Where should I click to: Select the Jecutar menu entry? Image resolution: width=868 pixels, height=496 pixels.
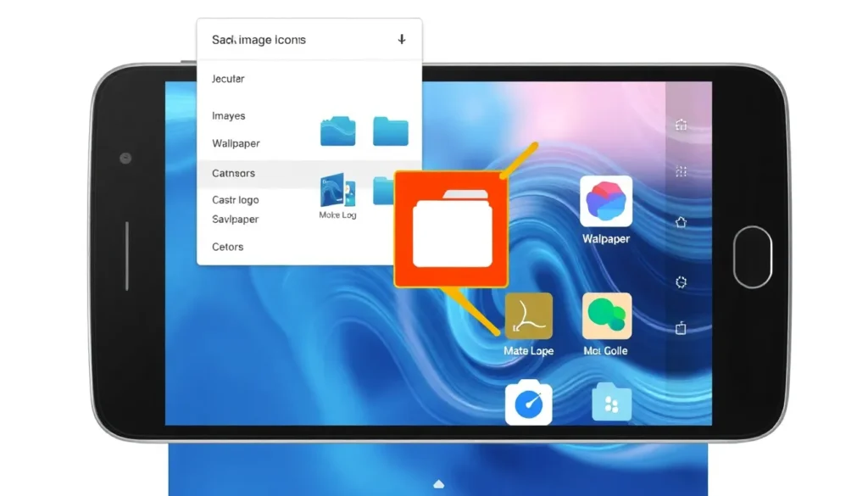(228, 79)
